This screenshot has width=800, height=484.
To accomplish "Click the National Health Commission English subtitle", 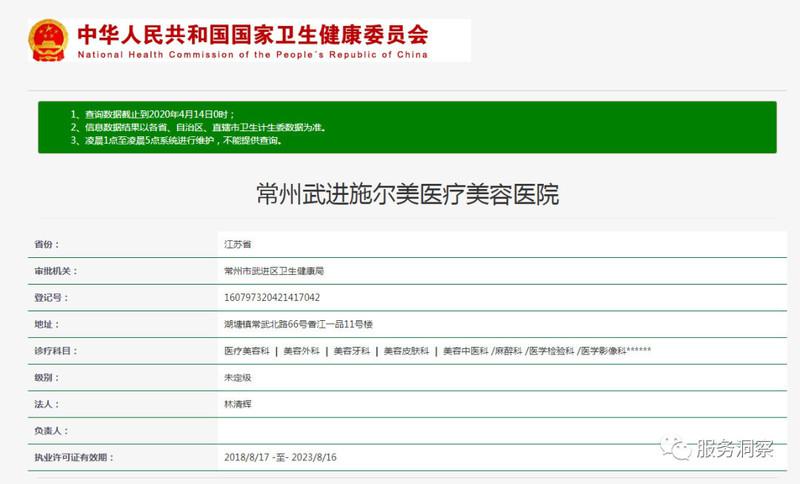I will [x=252, y=55].
